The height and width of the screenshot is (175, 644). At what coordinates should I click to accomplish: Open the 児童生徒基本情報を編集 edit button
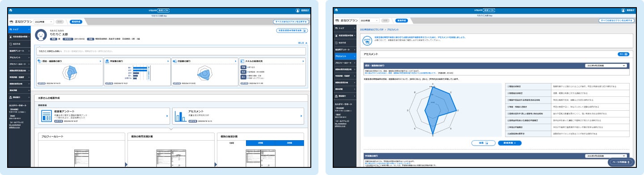[x=292, y=30]
